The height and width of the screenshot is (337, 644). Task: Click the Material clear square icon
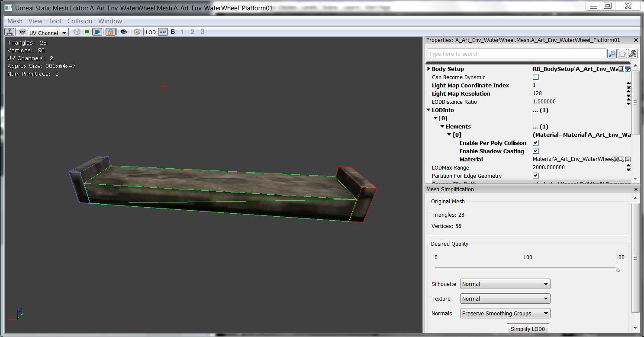point(628,159)
